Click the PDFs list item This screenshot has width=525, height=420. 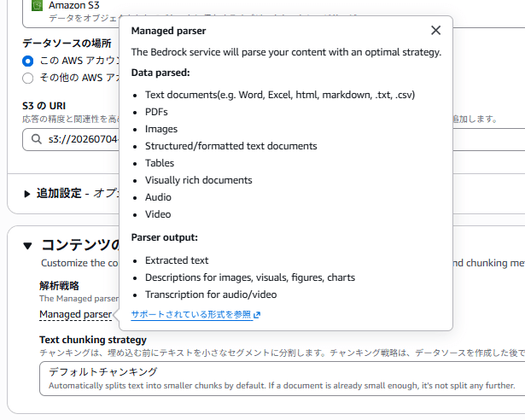tap(156, 112)
